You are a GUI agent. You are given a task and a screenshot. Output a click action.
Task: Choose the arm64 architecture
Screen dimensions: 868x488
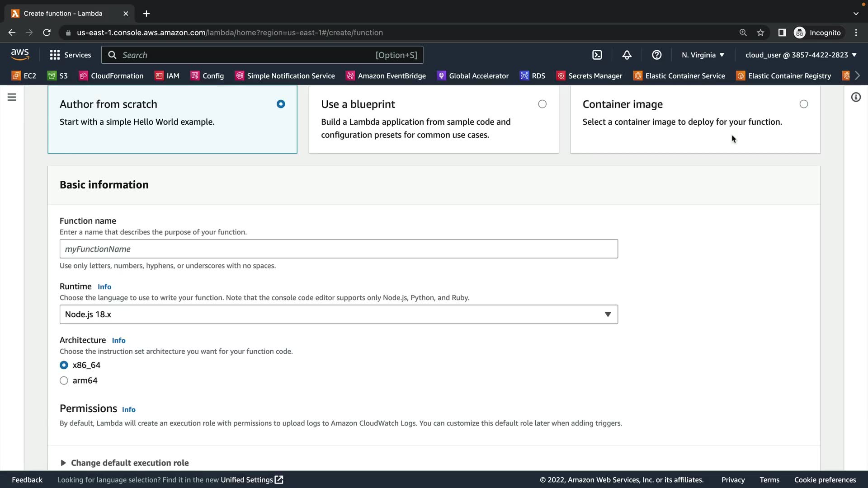(x=64, y=380)
